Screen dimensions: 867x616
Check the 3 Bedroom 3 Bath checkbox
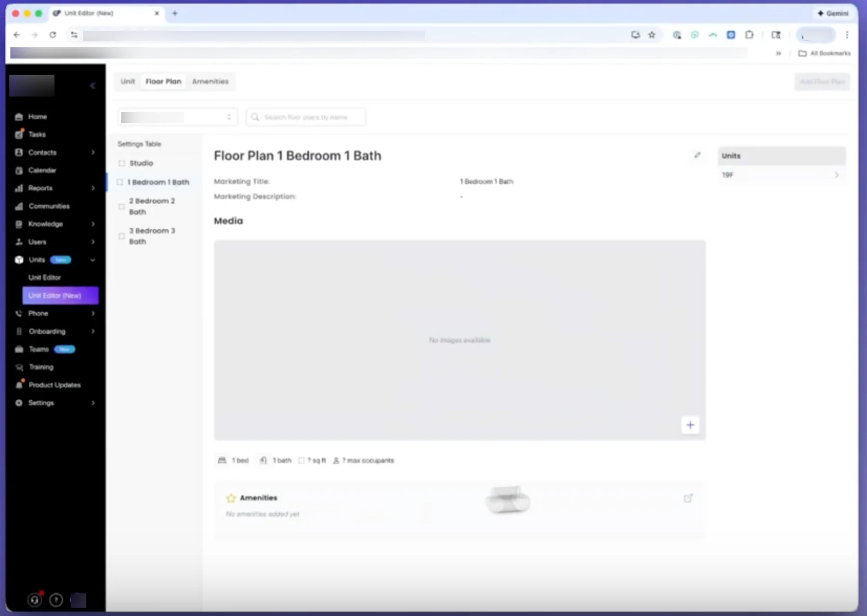(x=122, y=236)
